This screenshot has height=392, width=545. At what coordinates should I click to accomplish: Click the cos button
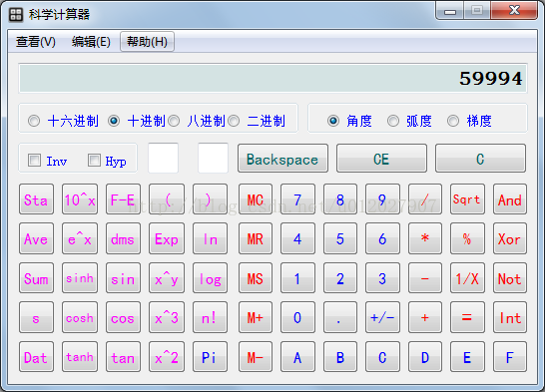[x=123, y=317]
